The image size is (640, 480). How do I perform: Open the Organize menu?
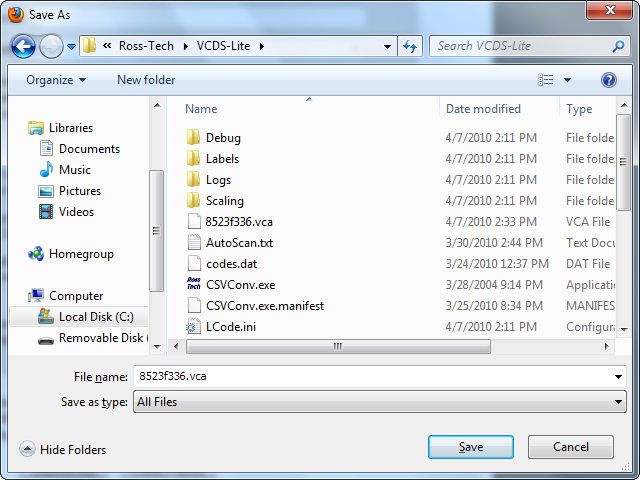(x=56, y=80)
